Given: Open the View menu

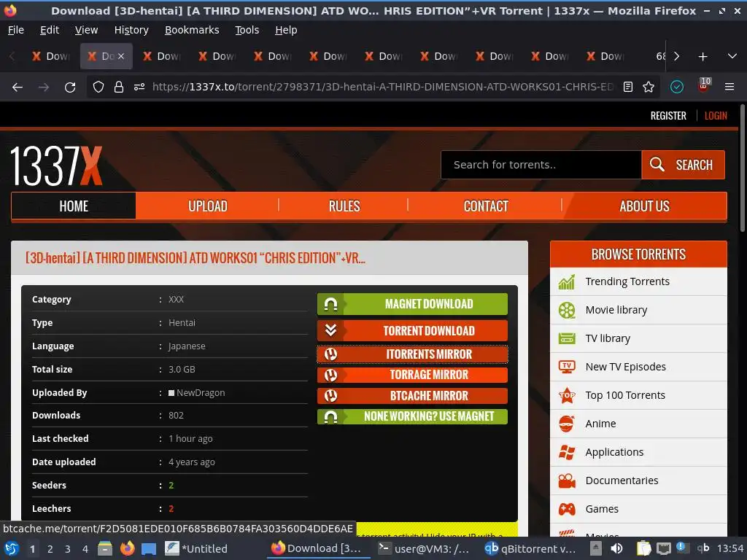Looking at the screenshot, I should [86, 30].
